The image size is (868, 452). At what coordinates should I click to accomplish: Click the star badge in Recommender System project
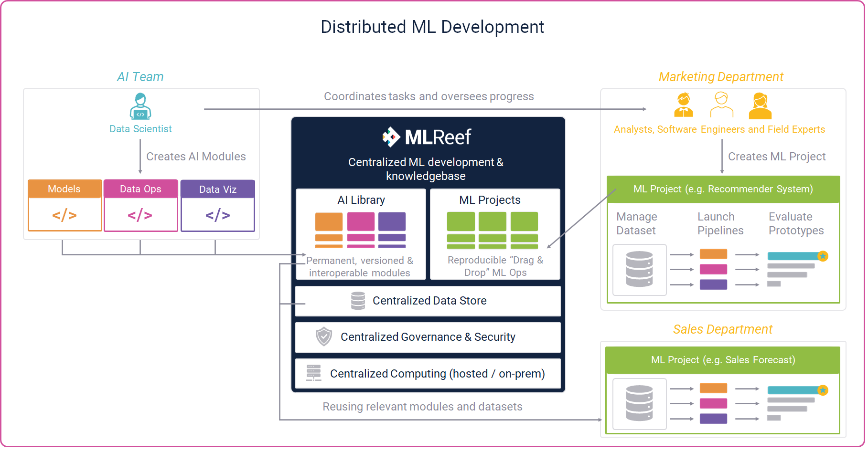click(x=823, y=256)
